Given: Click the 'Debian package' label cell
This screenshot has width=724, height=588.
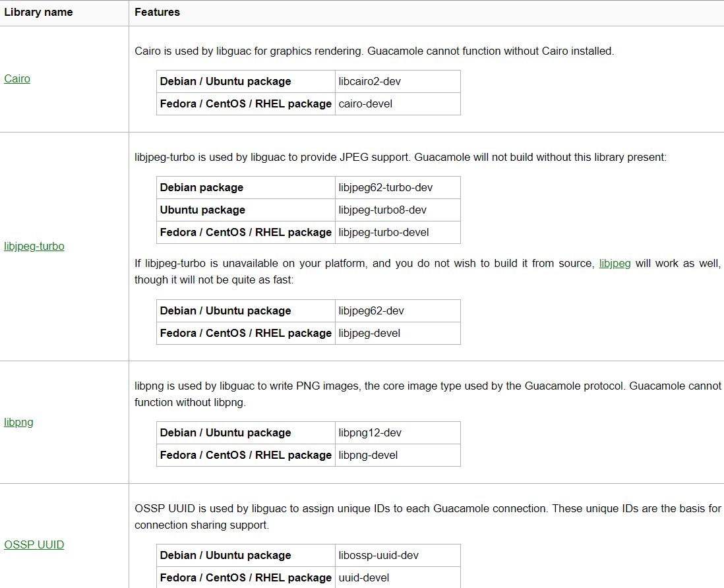Looking at the screenshot, I should coord(246,188).
